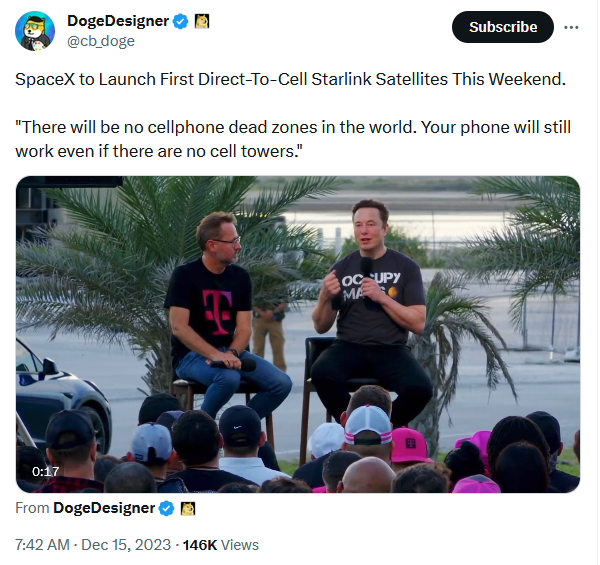Click the doge affiliate badge in header
Viewport: 600px width, 565px height.
202,21
